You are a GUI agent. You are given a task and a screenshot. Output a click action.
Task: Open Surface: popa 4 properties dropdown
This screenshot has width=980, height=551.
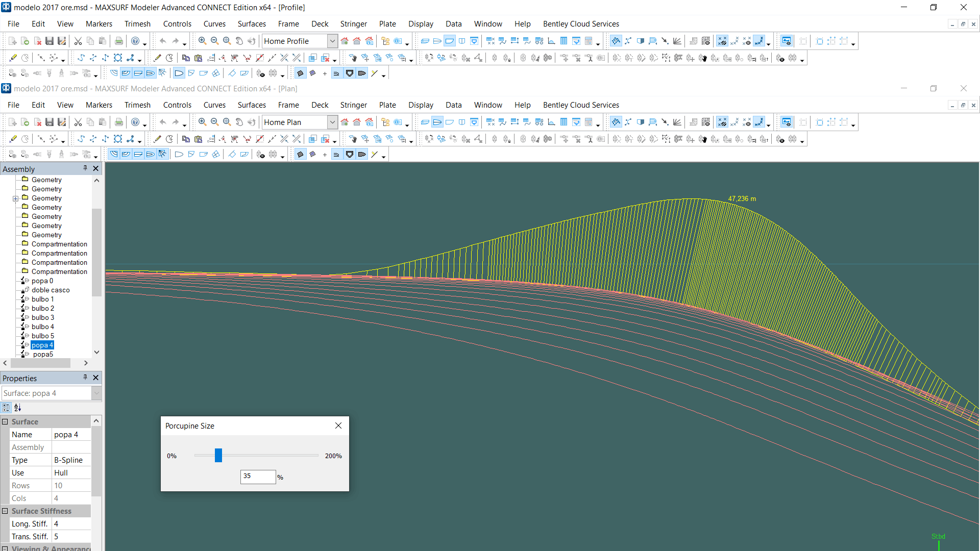(x=96, y=393)
